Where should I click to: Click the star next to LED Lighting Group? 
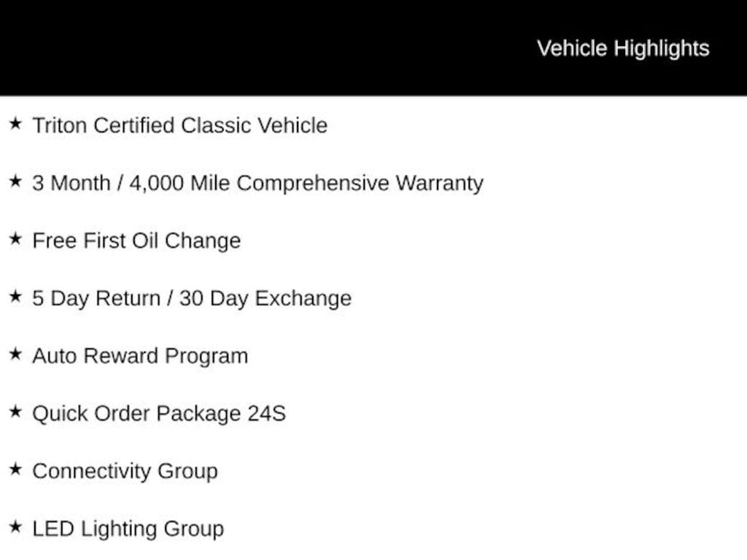coord(15,527)
